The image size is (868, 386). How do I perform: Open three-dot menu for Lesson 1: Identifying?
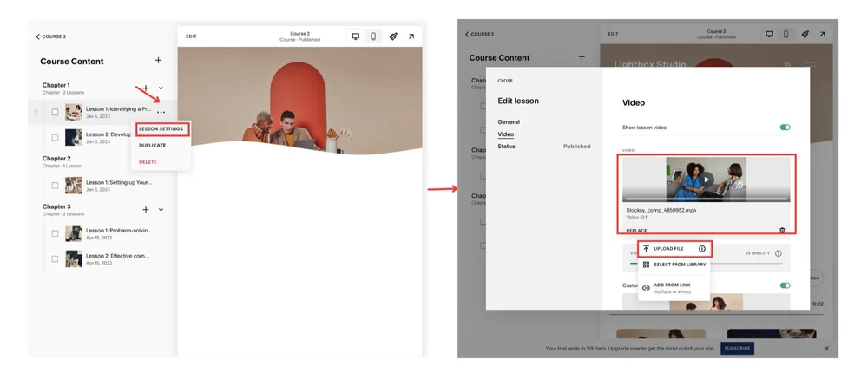pos(161,113)
